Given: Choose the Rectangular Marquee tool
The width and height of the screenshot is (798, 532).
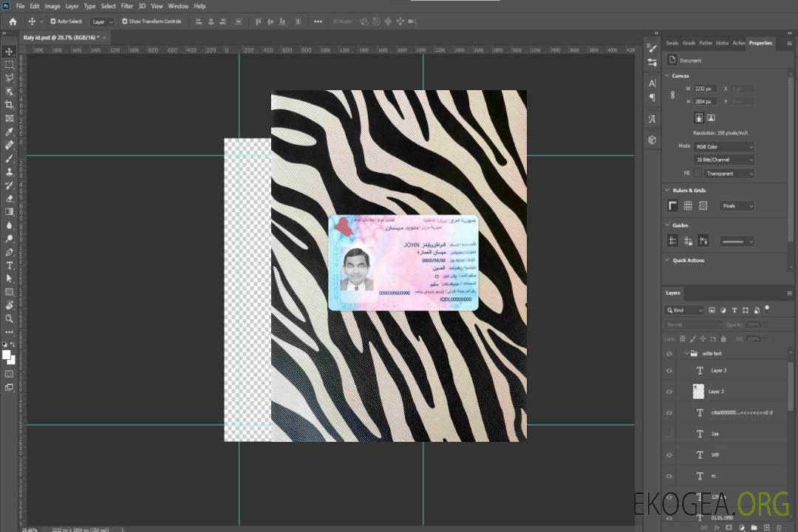Looking at the screenshot, I should (x=10, y=64).
